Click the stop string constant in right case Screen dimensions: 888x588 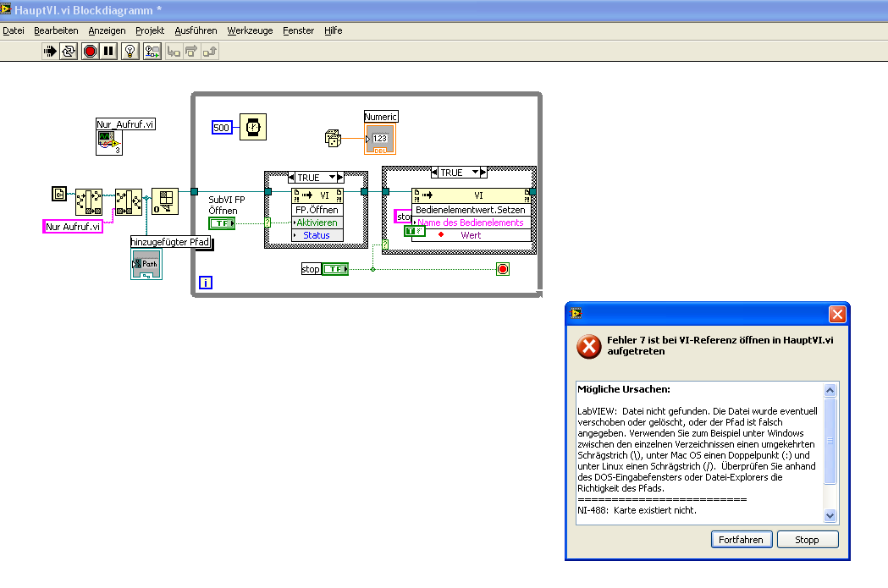point(403,217)
